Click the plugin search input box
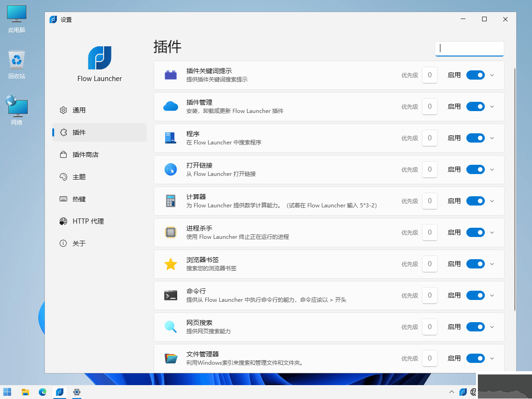The image size is (532, 399). (x=469, y=49)
